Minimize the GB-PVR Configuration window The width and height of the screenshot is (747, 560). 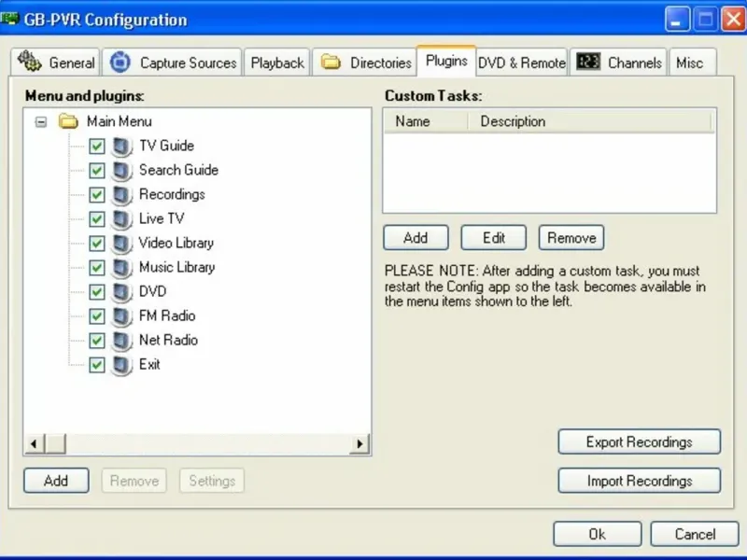point(677,19)
